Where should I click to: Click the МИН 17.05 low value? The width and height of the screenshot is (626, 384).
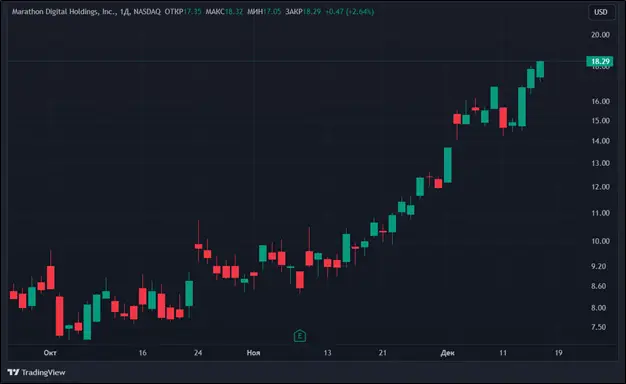(264, 12)
